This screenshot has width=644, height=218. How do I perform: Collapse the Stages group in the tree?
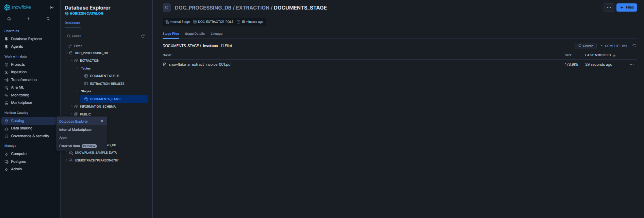click(x=77, y=91)
